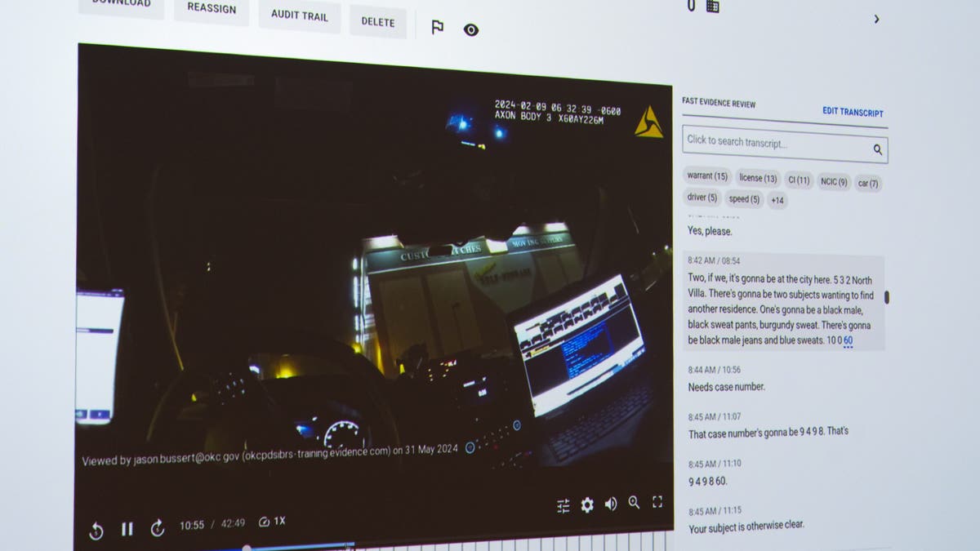
Task: Expand the right panel chevron arrow
Action: 876,19
